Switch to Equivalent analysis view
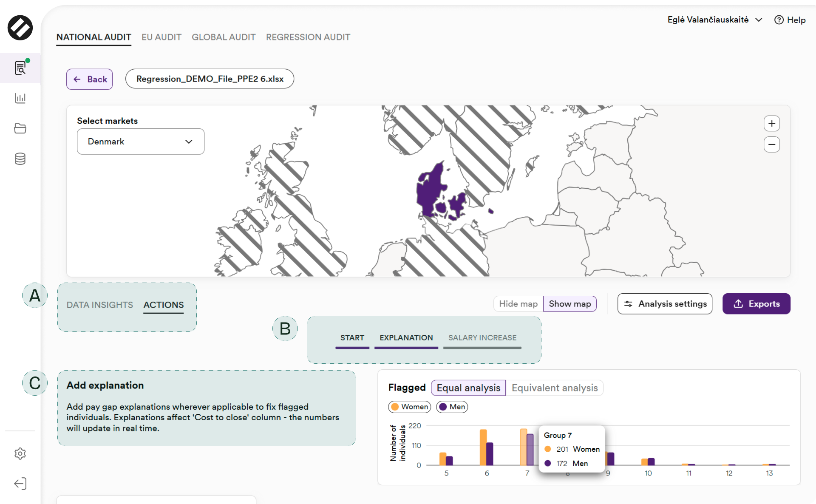Image resolution: width=816 pixels, height=504 pixels. point(554,388)
